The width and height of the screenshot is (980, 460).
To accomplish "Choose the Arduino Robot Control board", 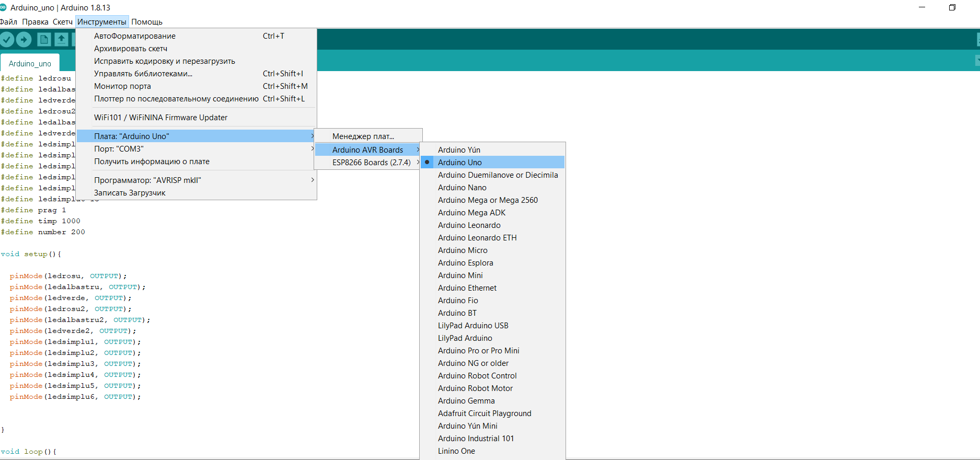I will point(492,376).
